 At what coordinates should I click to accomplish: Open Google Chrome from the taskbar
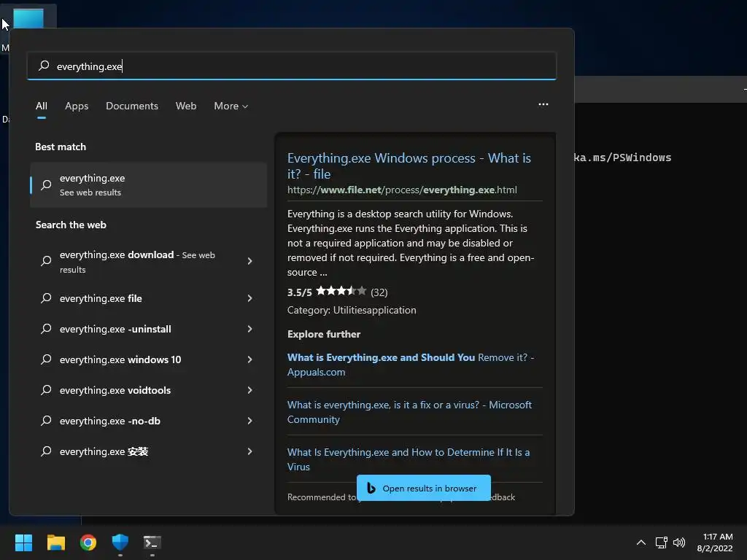click(x=88, y=542)
